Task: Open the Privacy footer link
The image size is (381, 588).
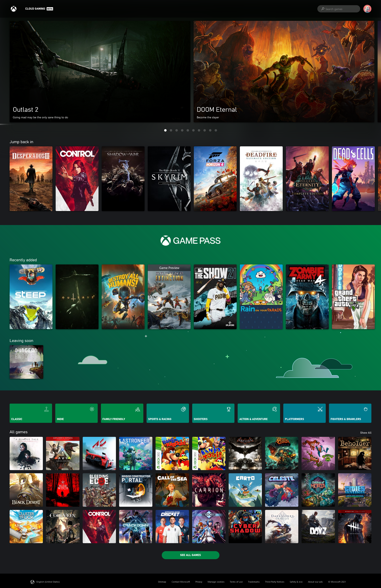Action: (x=199, y=582)
